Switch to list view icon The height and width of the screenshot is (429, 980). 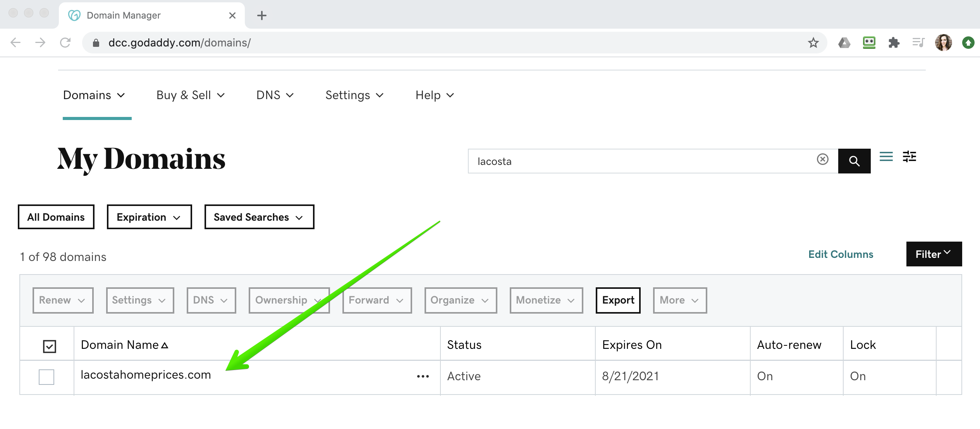[x=886, y=157]
